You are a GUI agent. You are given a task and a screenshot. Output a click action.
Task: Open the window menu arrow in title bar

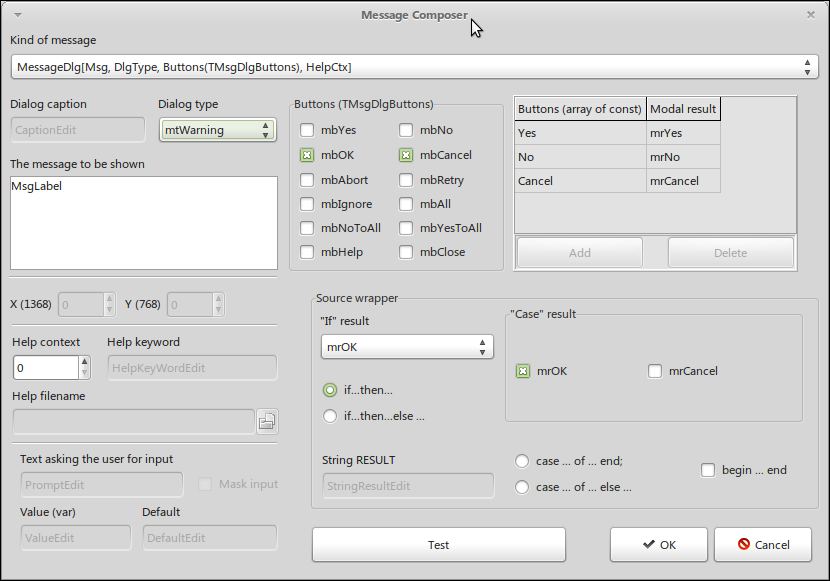[x=18, y=15]
